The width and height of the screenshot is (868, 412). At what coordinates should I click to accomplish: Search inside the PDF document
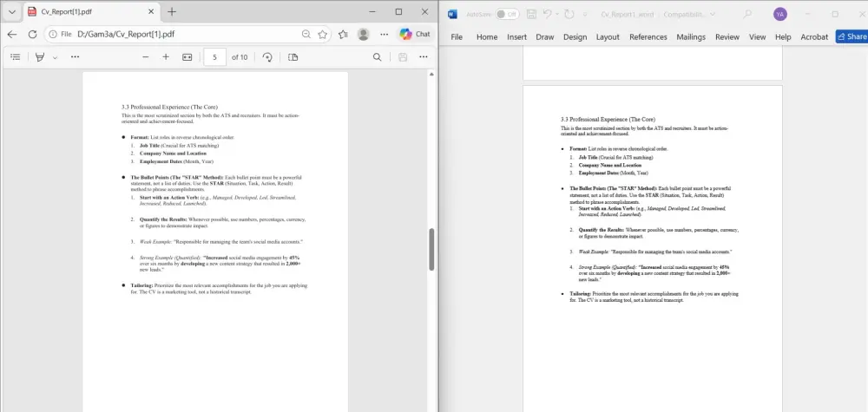(377, 57)
